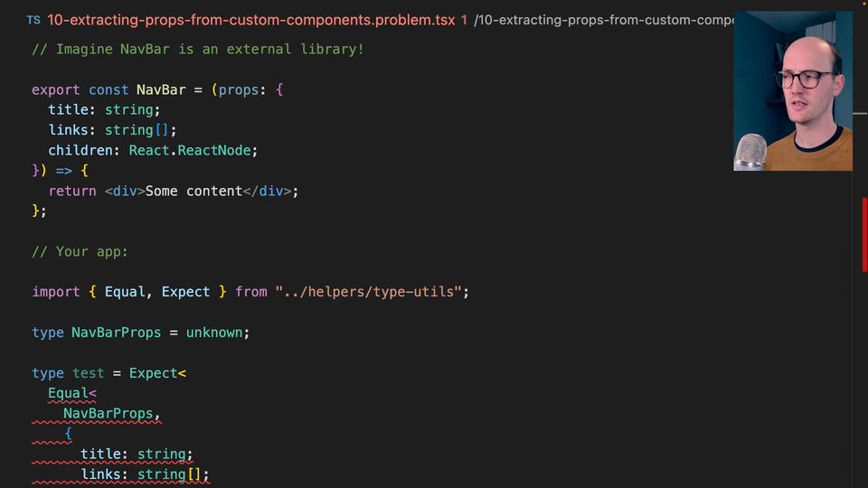
Task: Click the 'return' keyword in NavBar body
Action: [72, 191]
